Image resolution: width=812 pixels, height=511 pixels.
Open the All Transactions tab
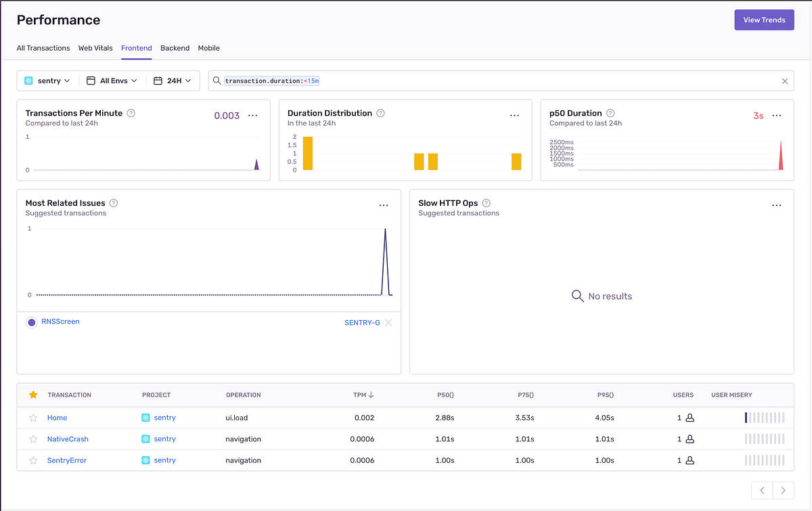coord(43,48)
